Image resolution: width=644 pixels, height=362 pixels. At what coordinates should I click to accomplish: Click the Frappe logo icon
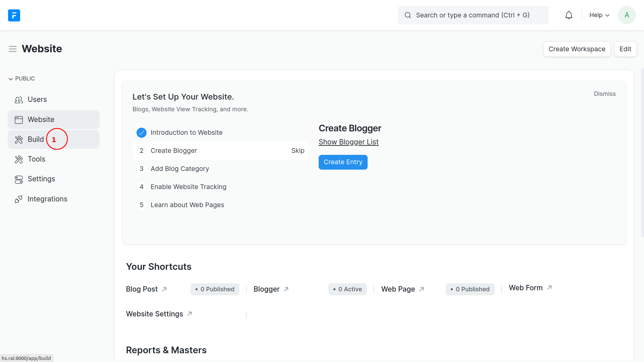tap(14, 15)
